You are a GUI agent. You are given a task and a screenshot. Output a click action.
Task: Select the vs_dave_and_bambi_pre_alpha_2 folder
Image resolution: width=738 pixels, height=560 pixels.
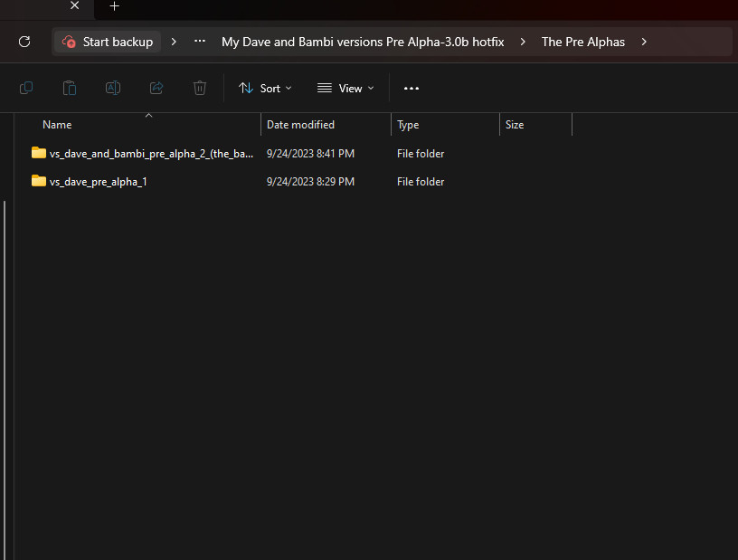(x=151, y=154)
